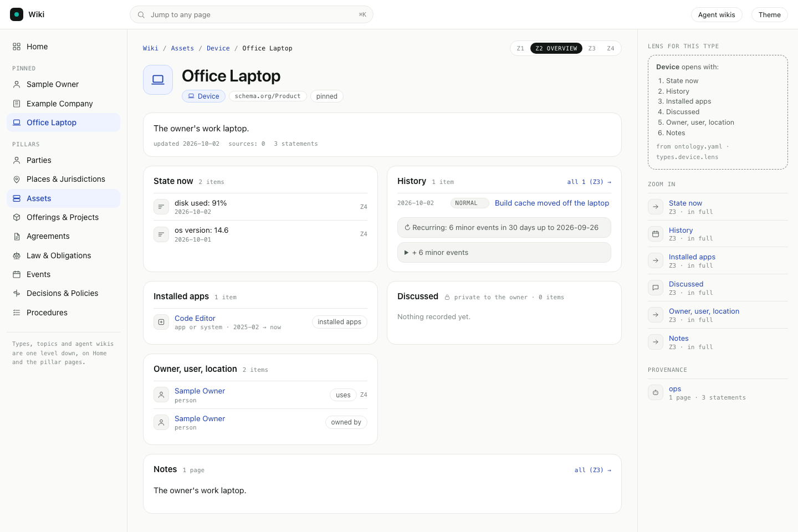Click the Events calendar icon in sidebar
The height and width of the screenshot is (532, 798).
(17, 274)
